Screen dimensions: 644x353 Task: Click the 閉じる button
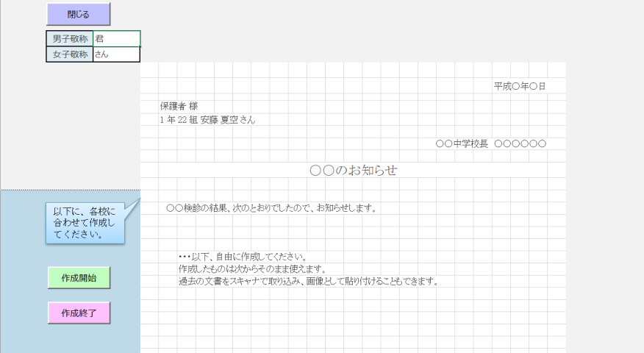click(78, 14)
